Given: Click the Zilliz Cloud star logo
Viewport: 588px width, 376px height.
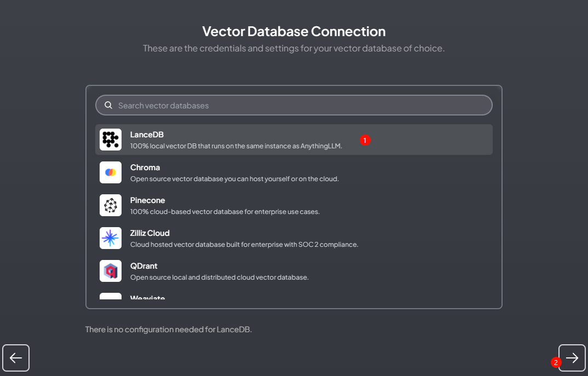Looking at the screenshot, I should pyautogui.click(x=111, y=238).
